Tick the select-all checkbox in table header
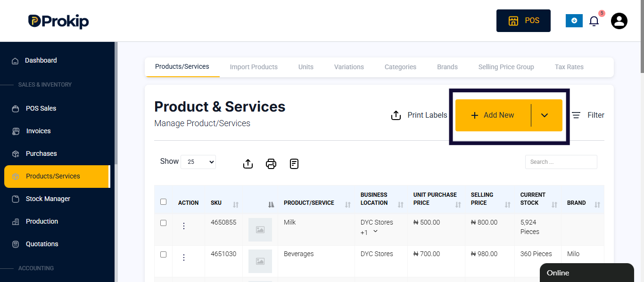644x282 pixels. point(164,201)
